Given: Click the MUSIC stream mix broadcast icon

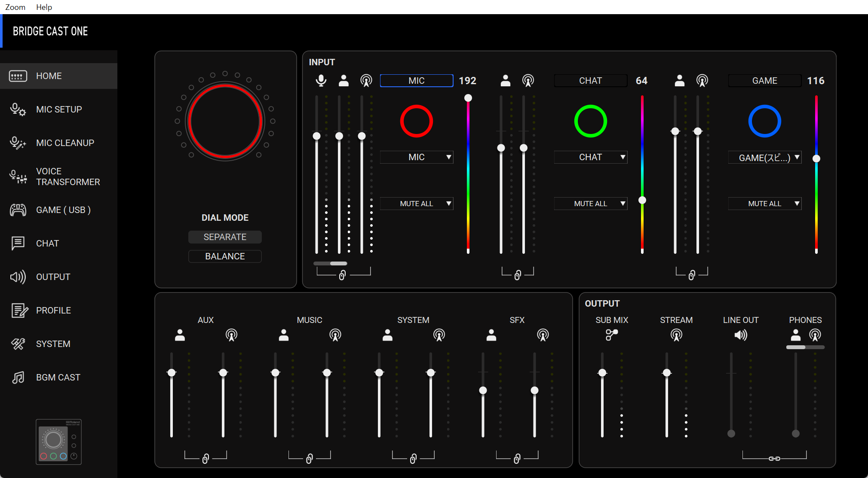Looking at the screenshot, I should 335,335.
